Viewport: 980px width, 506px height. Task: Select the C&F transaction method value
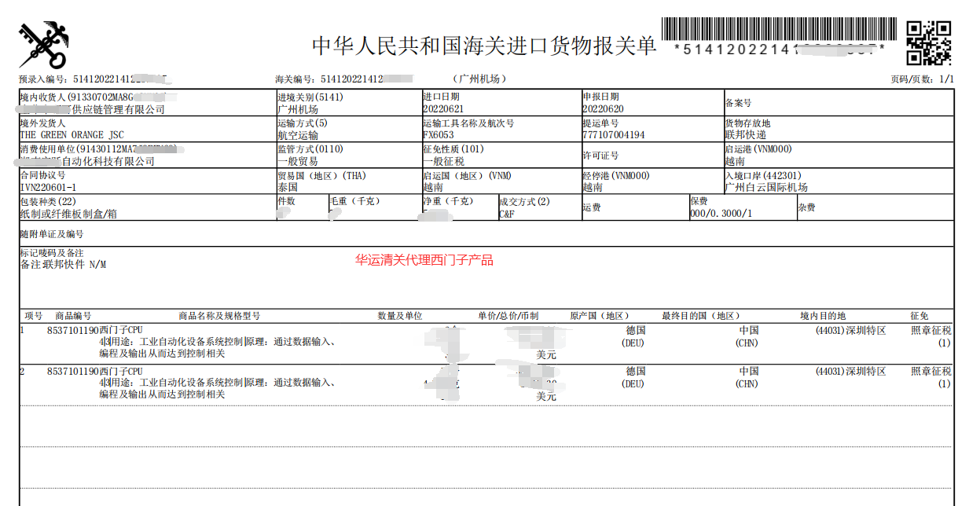pos(507,214)
